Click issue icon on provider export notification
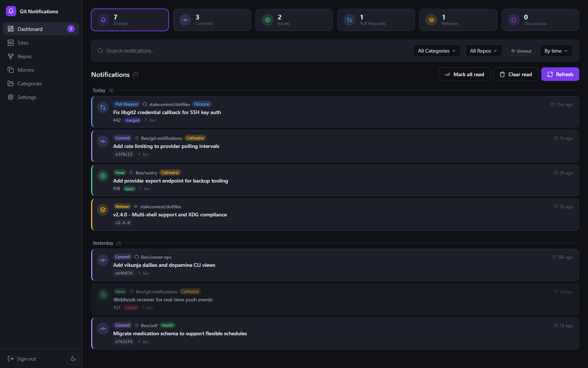Screen dimensions: 588x368 tap(103, 176)
